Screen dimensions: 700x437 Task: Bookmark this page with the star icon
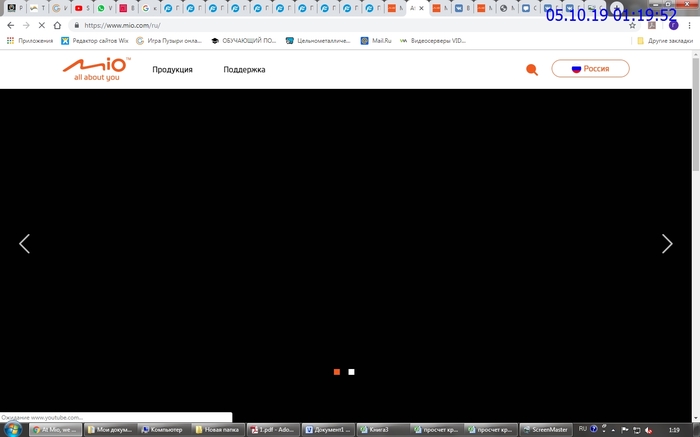point(632,25)
